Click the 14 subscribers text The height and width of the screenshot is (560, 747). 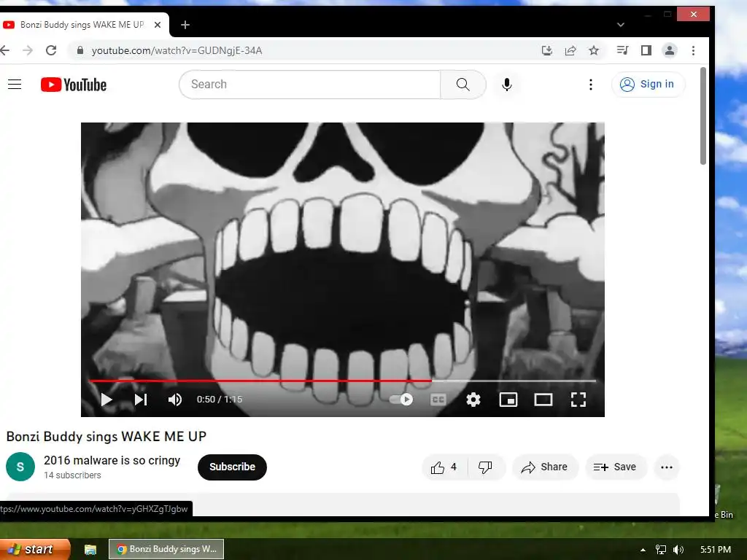coord(72,475)
